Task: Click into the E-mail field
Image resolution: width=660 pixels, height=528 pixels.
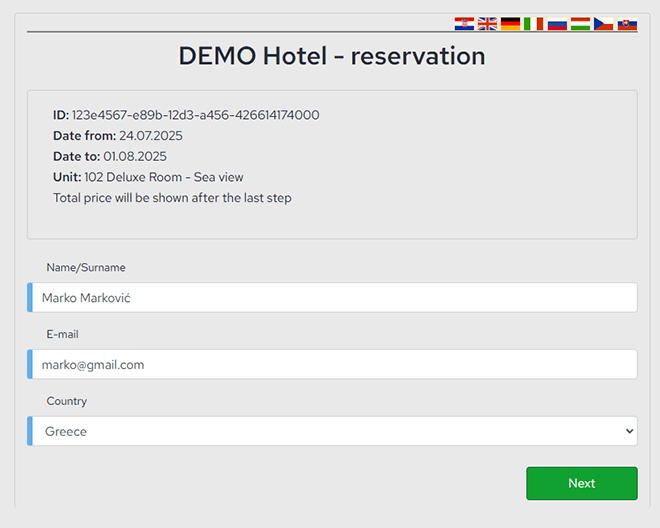Action: tap(334, 365)
